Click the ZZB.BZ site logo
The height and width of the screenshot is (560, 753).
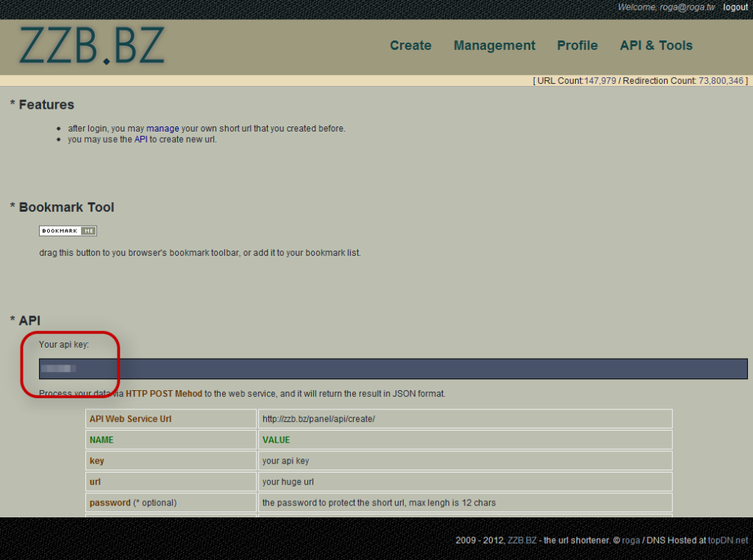click(x=92, y=46)
